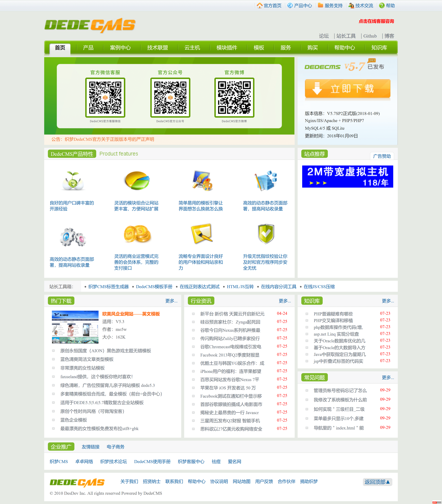Click the gears feature icon

tap(73, 237)
